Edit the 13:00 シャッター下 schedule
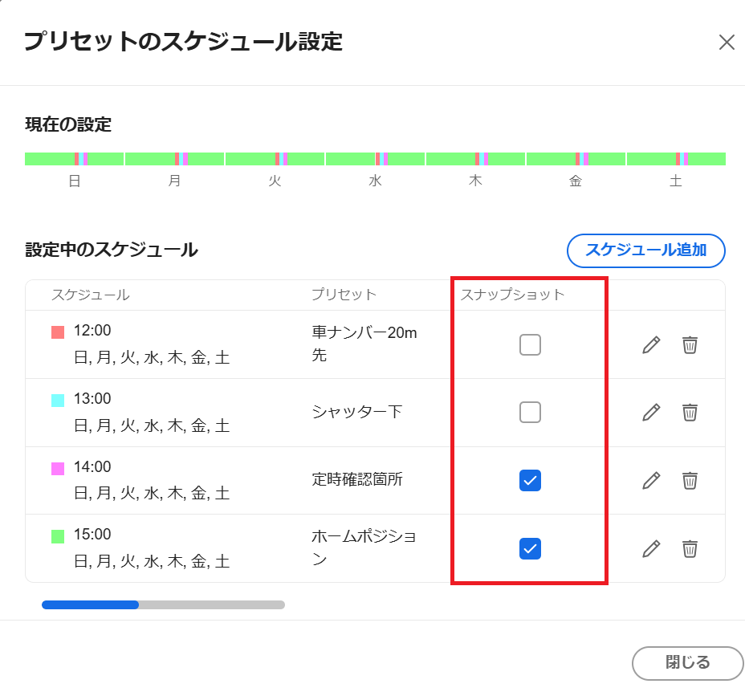 tap(651, 413)
